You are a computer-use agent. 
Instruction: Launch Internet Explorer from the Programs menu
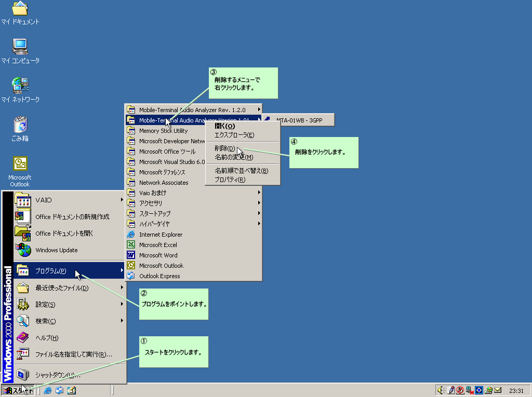click(x=194, y=234)
